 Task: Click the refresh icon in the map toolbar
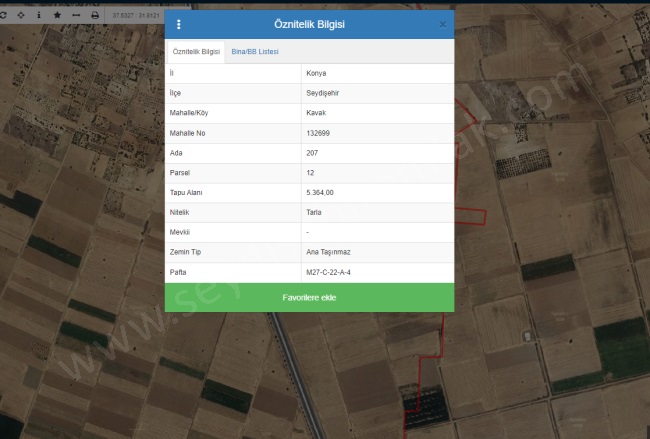click(x=3, y=15)
